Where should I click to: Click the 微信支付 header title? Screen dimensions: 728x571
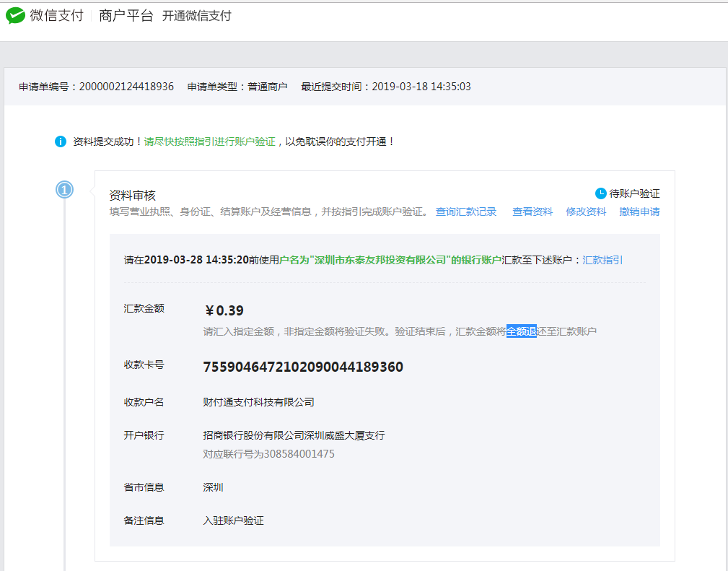coord(57,16)
